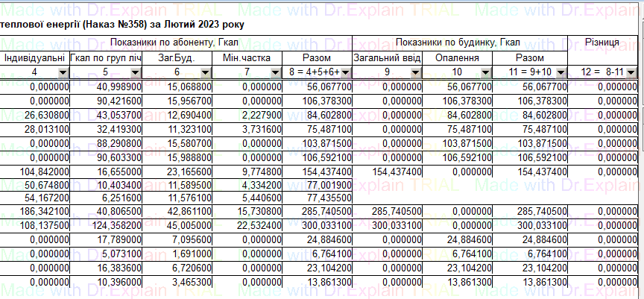This screenshot has width=644, height=299.
Task: Click the Різниця header cell
Action: point(602,43)
